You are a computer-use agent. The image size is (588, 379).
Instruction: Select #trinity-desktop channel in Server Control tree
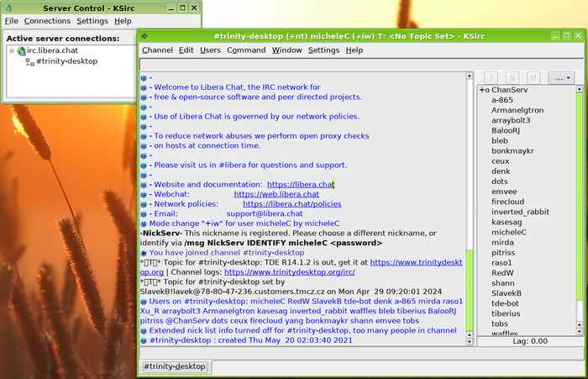[66, 61]
